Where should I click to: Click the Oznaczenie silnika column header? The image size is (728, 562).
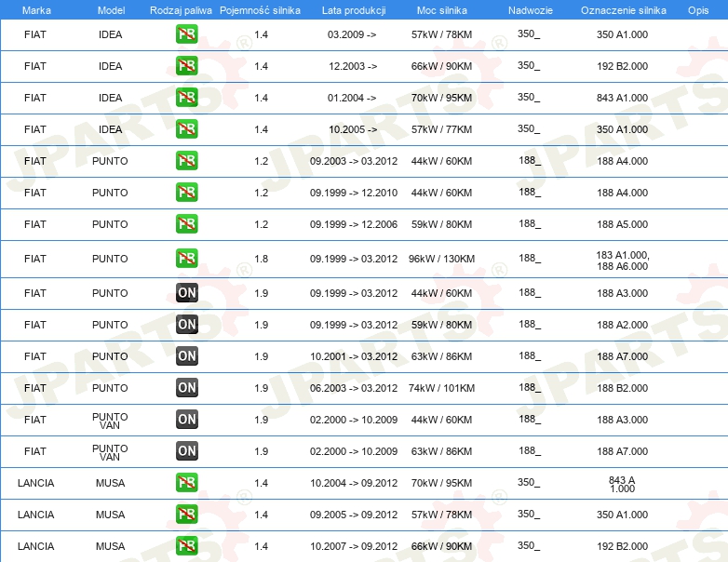coord(624,10)
